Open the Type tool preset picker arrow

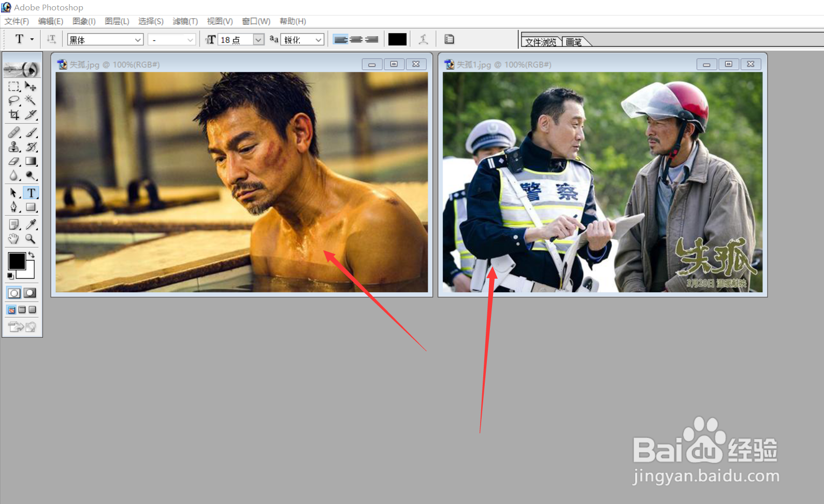pyautogui.click(x=32, y=39)
